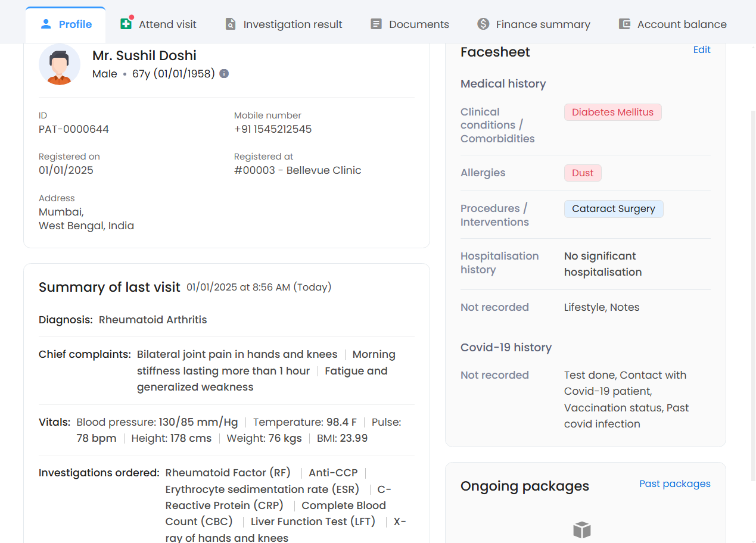Open the Documents tab
Image resolution: width=756 pixels, height=543 pixels.
[419, 24]
